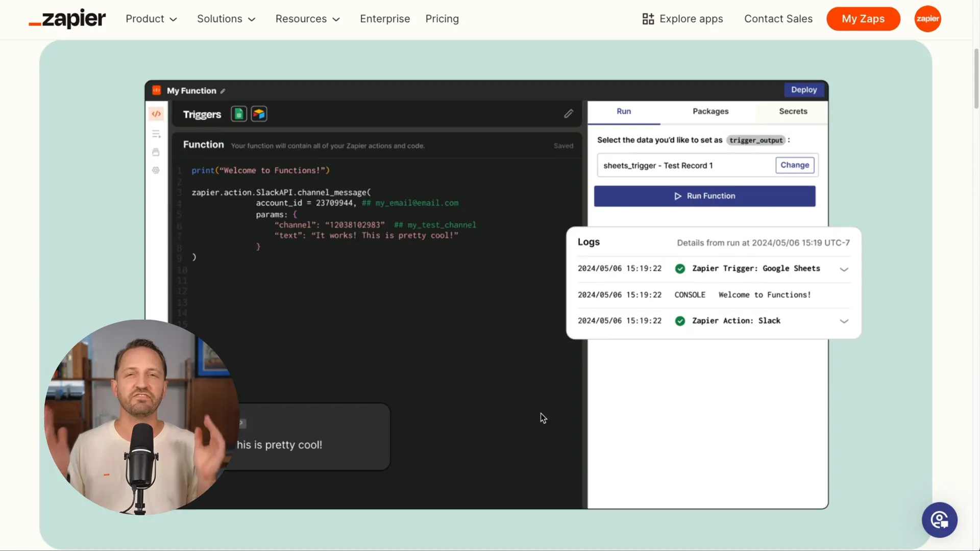Screen dimensions: 980x551
Task: Click CONSOLE Welcome to Functions log row
Action: [x=714, y=295]
